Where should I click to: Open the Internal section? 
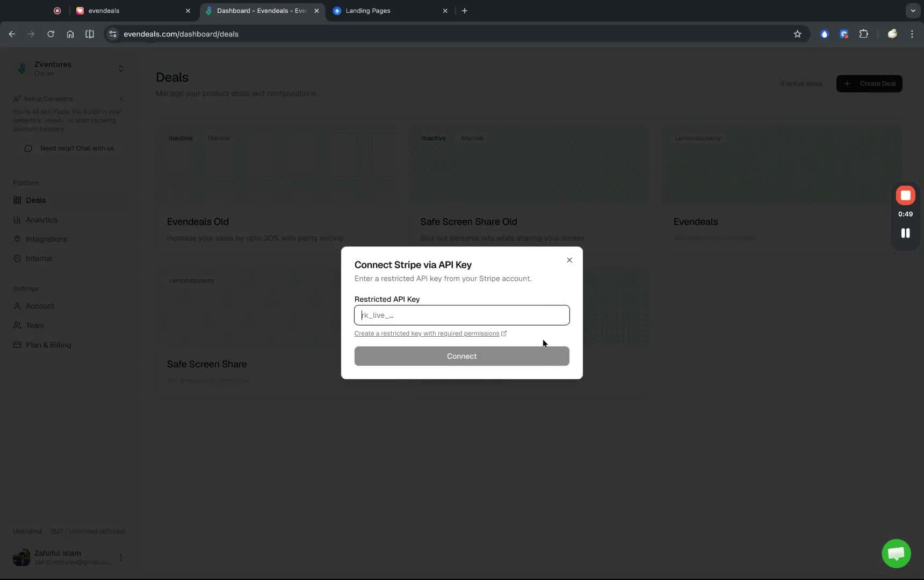(38, 258)
